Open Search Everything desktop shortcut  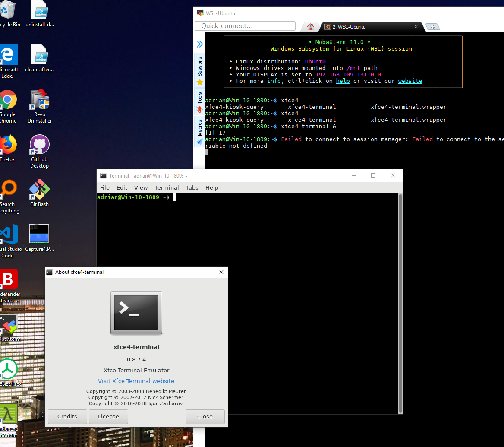tap(9, 197)
